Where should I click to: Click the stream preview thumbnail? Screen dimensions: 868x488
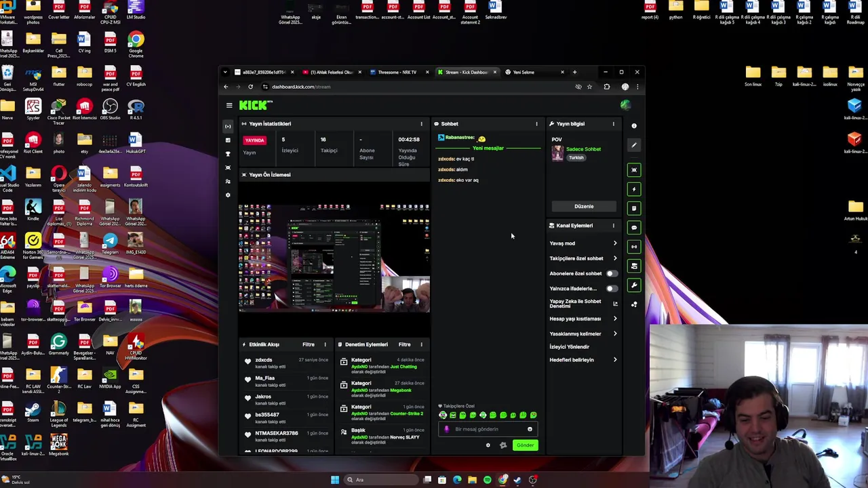click(334, 258)
